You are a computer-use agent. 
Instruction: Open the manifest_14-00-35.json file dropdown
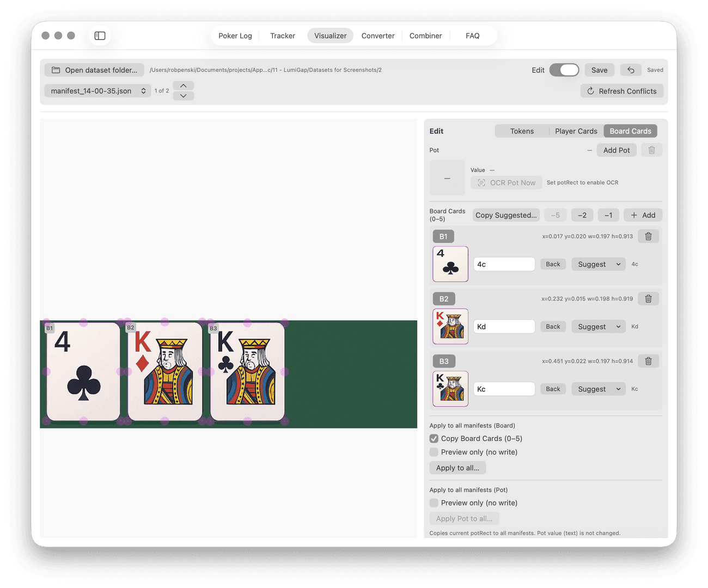click(97, 91)
